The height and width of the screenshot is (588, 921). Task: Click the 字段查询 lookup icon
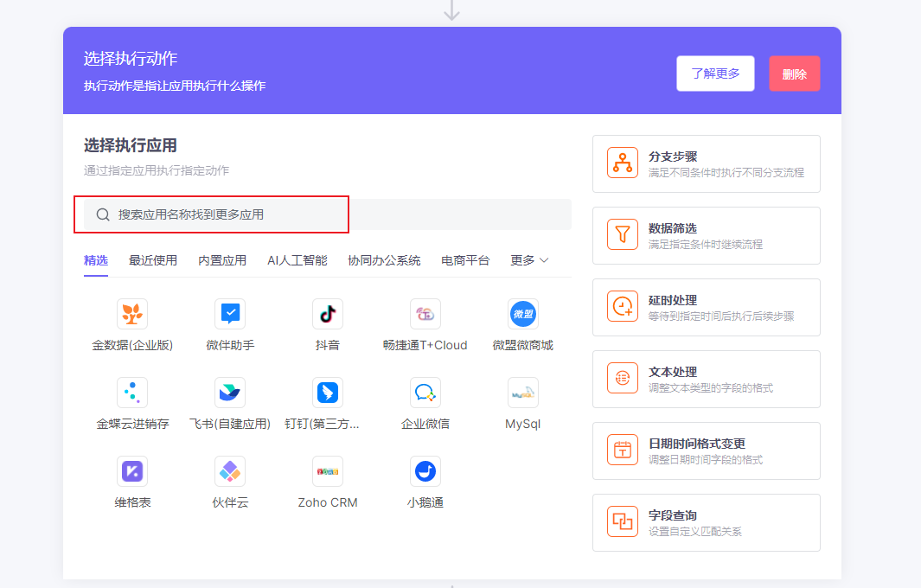click(623, 521)
